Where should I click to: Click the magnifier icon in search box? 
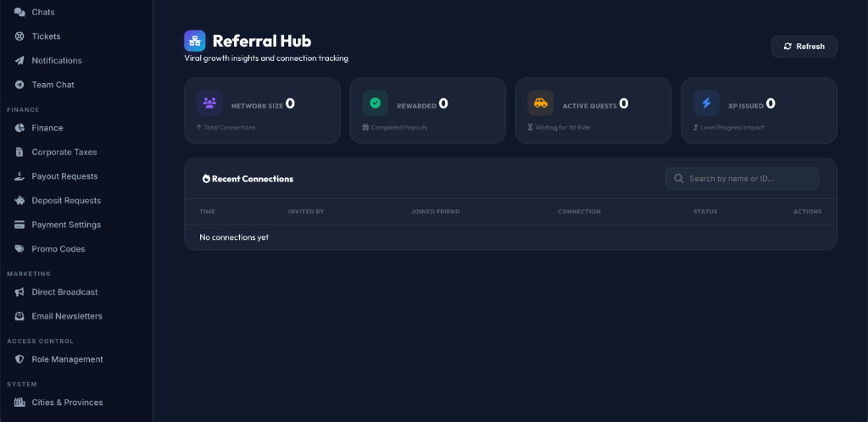pyautogui.click(x=679, y=179)
